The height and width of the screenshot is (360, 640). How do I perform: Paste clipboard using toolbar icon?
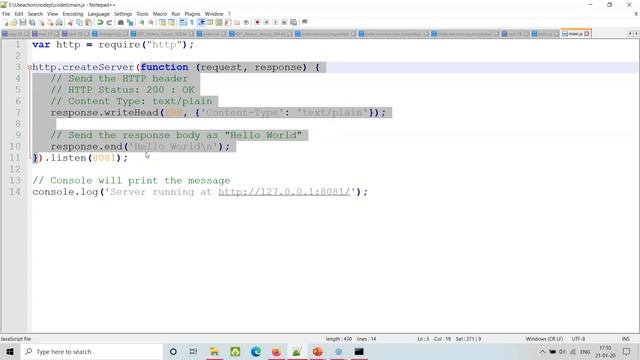pyautogui.click(x=88, y=22)
